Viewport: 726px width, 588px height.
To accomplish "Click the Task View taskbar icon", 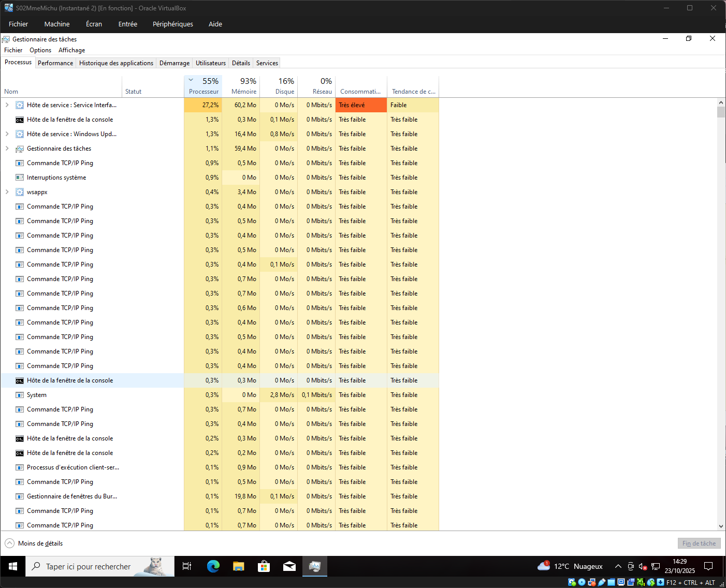I will [x=187, y=566].
